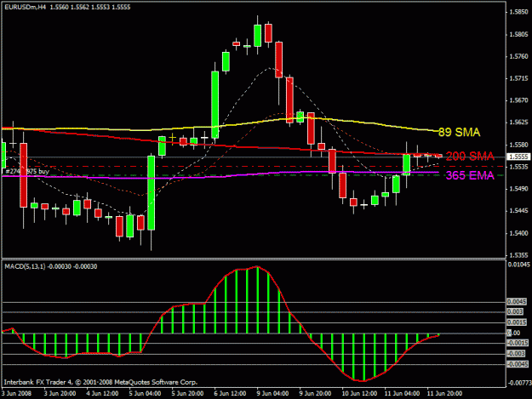Click the 0.003 MACD level label
Viewport: 532px width, 399px height.
coord(515,312)
